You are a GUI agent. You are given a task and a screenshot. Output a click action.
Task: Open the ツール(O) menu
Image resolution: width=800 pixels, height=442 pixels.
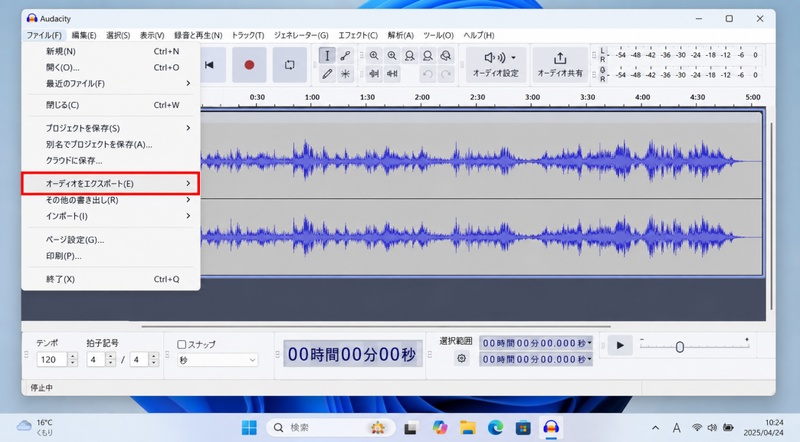pyautogui.click(x=438, y=35)
